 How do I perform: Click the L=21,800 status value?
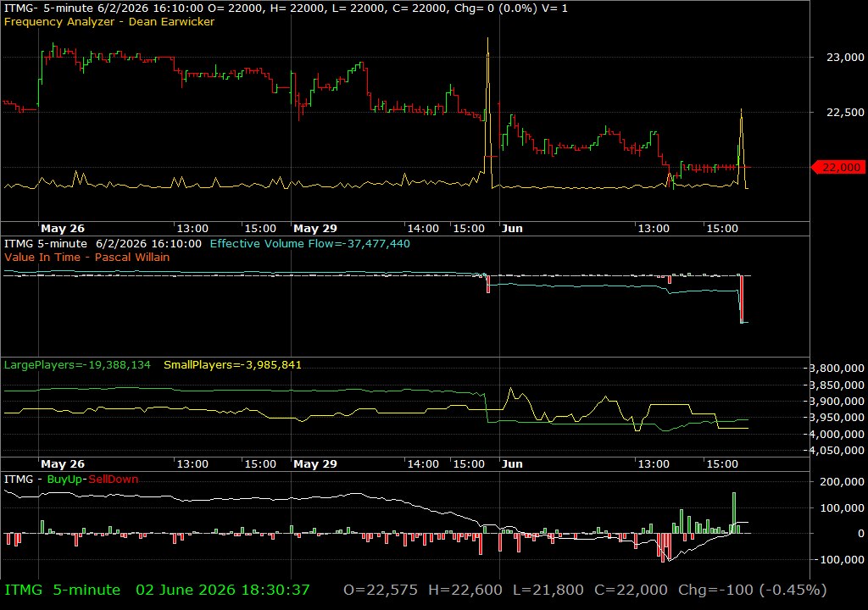pos(548,590)
